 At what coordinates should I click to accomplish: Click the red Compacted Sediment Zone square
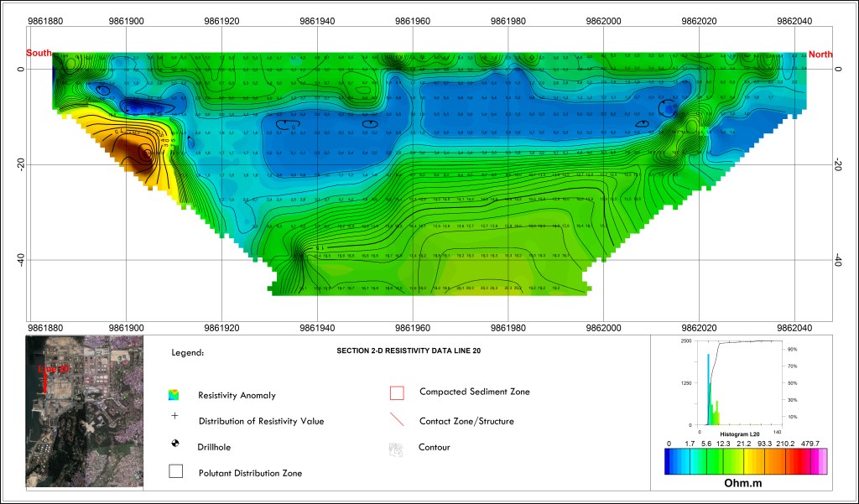398,392
